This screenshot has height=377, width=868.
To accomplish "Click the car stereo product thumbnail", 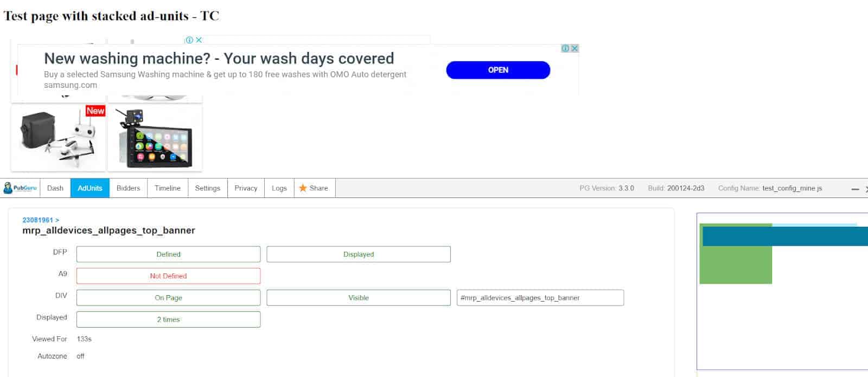I will (x=155, y=138).
